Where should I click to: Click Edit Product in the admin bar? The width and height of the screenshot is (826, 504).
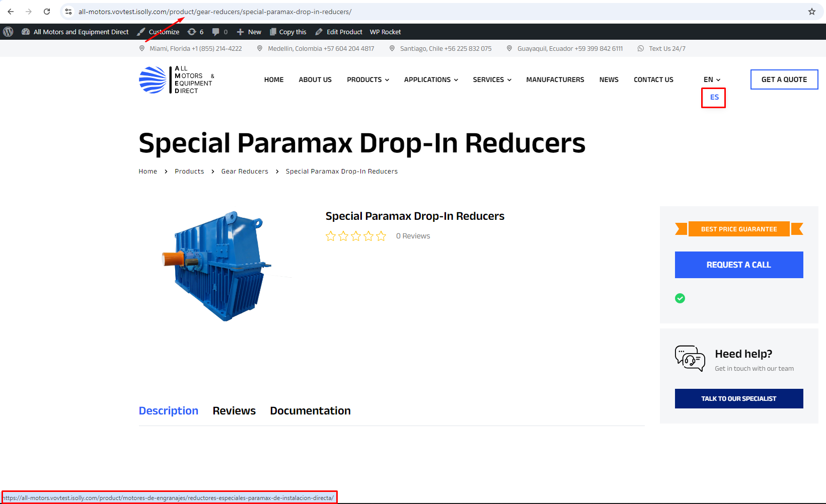(x=339, y=32)
